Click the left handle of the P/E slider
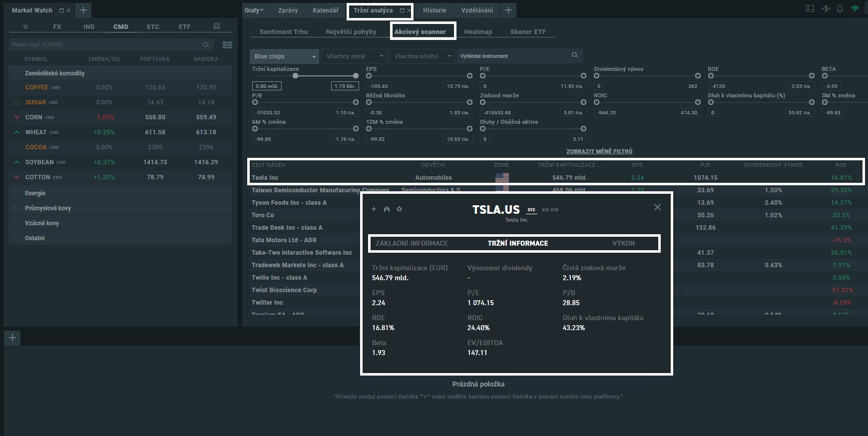The width and height of the screenshot is (868, 436). 482,76
